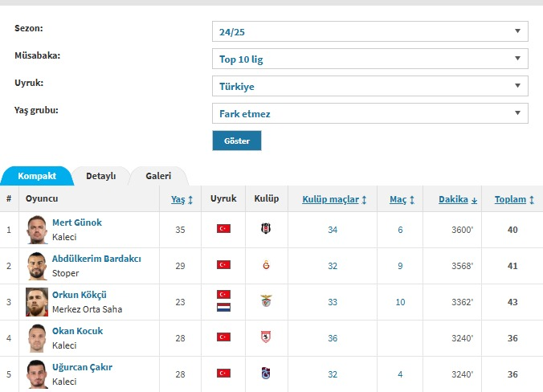Sort table by Dakika column
Image resolution: width=543 pixels, height=392 pixels.
(x=458, y=199)
